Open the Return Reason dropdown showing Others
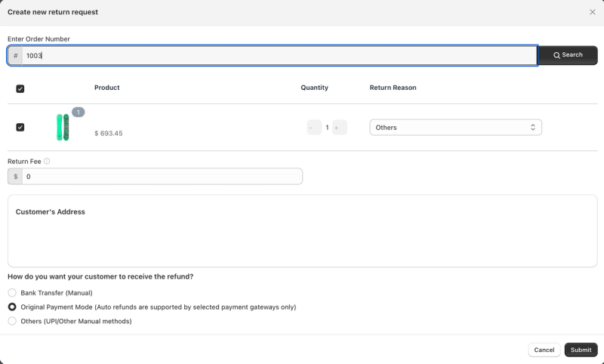The width and height of the screenshot is (604, 364). click(456, 128)
